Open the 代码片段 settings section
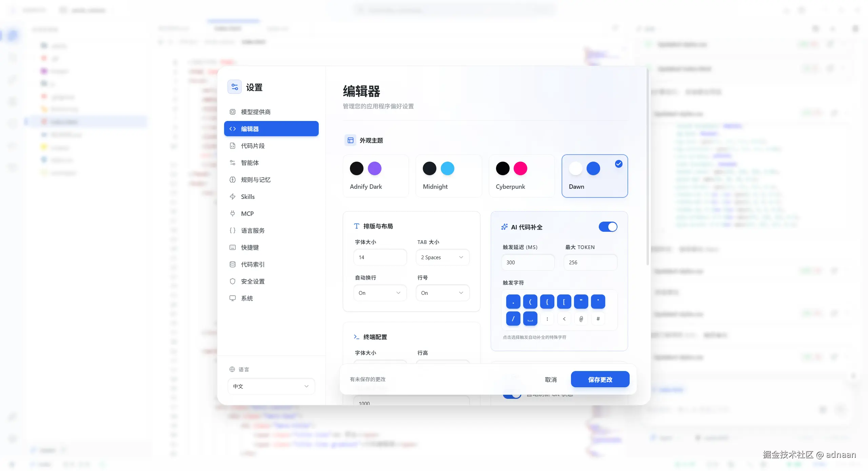 click(x=253, y=146)
